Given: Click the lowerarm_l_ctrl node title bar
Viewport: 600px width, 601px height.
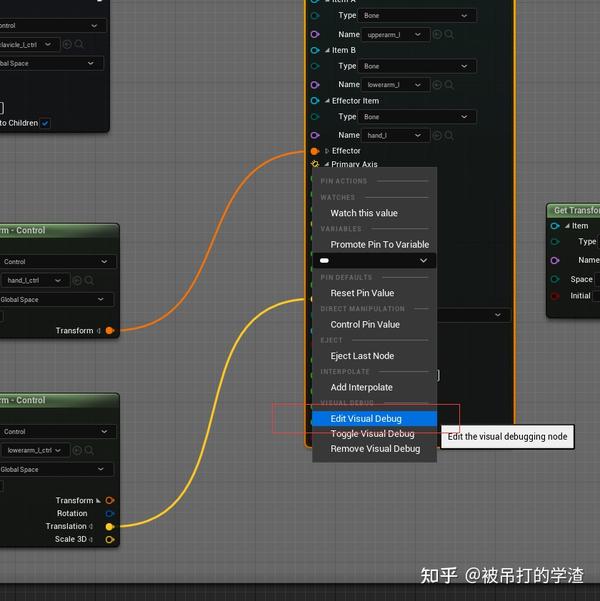Looking at the screenshot, I should coord(59,400).
